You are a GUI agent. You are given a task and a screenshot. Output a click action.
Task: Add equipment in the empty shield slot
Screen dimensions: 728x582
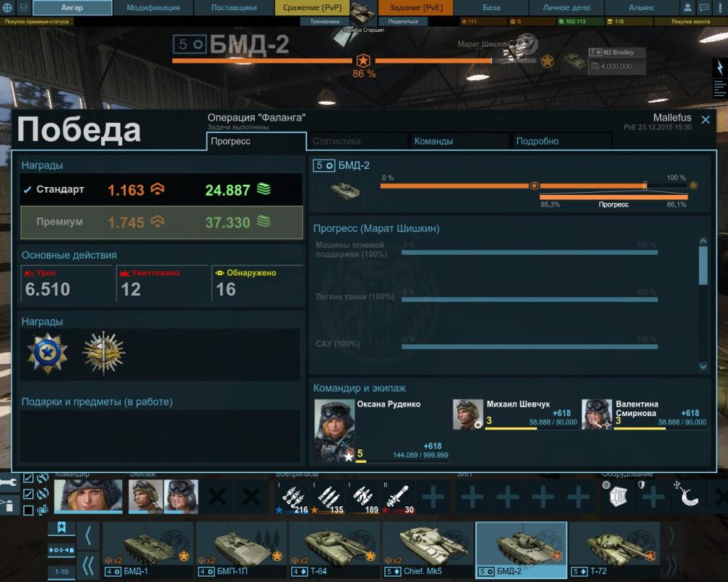click(x=653, y=497)
